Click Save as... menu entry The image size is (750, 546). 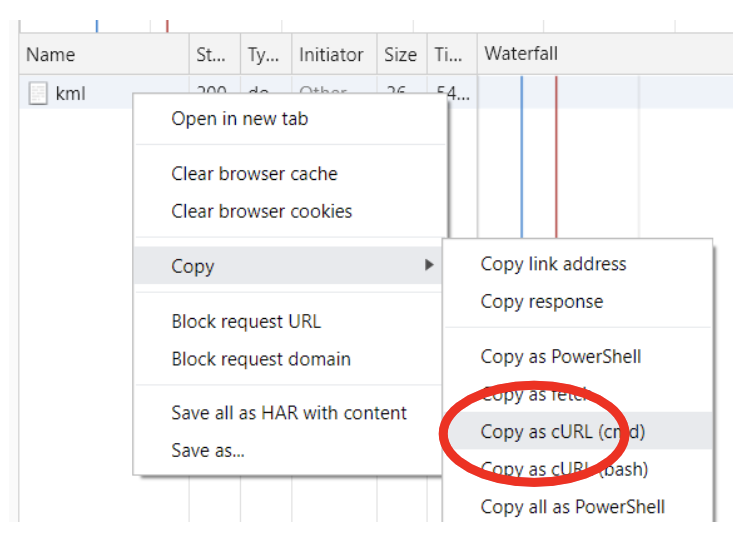click(x=207, y=450)
